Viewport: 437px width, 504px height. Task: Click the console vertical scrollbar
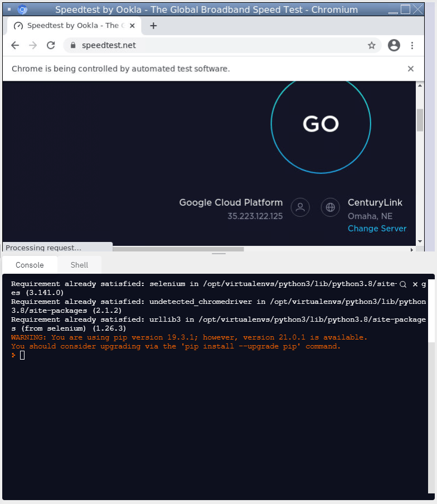click(431, 386)
